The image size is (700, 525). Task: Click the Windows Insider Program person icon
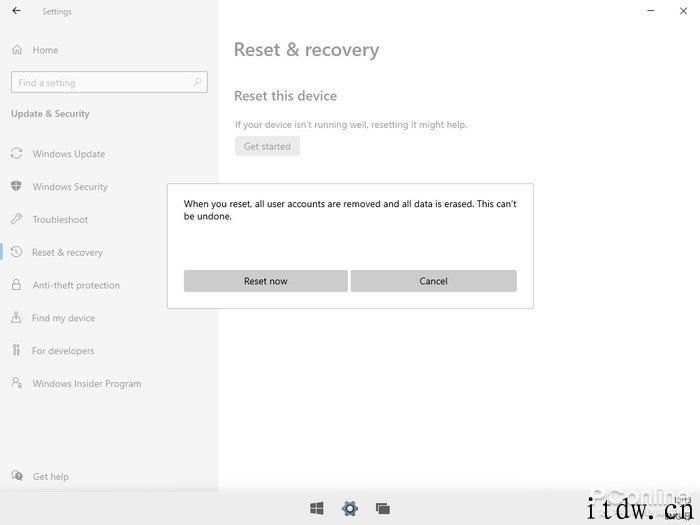pyautogui.click(x=17, y=383)
